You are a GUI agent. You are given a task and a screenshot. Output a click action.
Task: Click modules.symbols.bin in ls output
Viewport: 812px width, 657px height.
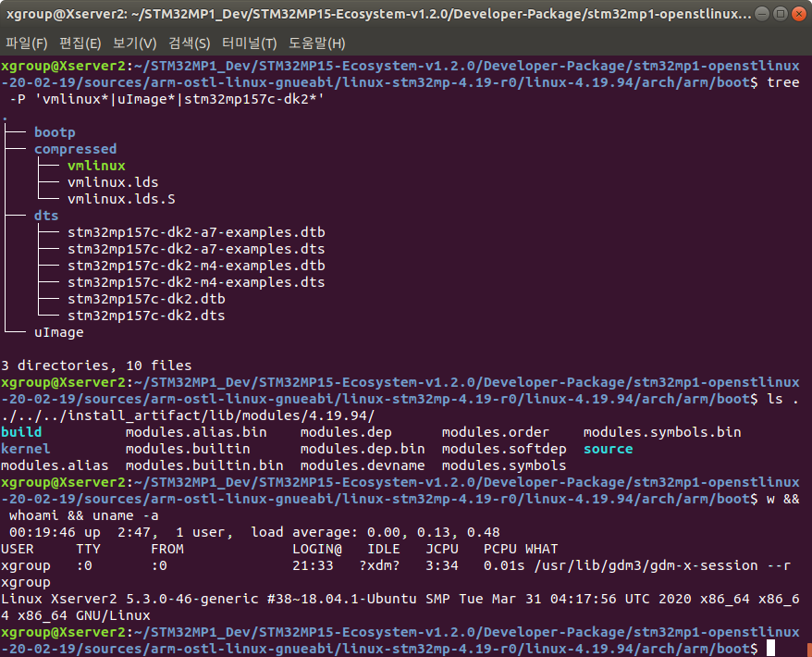(662, 432)
